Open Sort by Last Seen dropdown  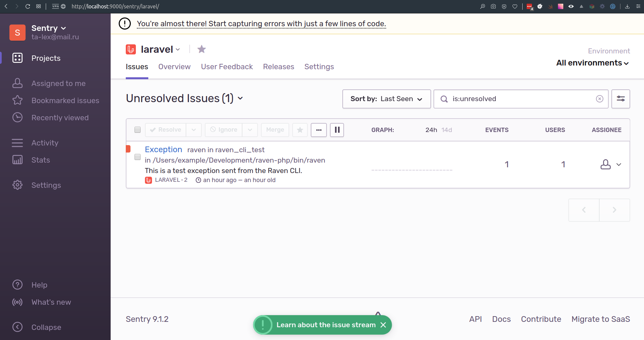[386, 99]
